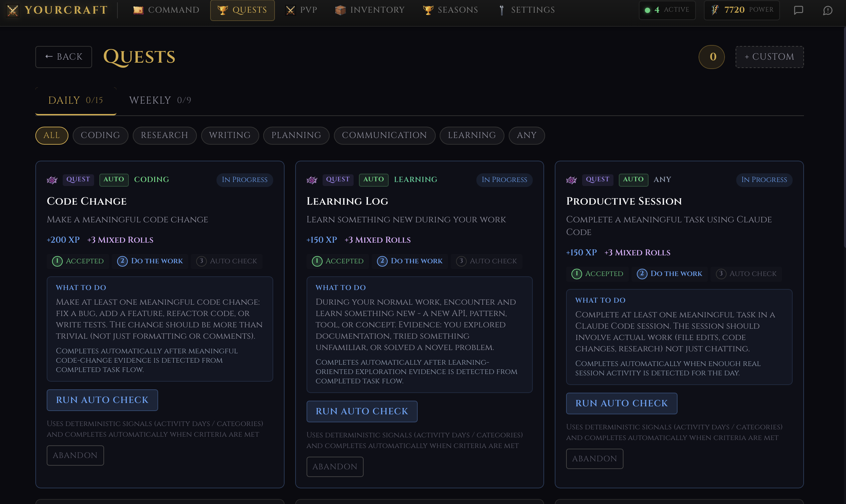The image size is (846, 504).
Task: Click the circular quest counter ring
Action: click(x=712, y=57)
